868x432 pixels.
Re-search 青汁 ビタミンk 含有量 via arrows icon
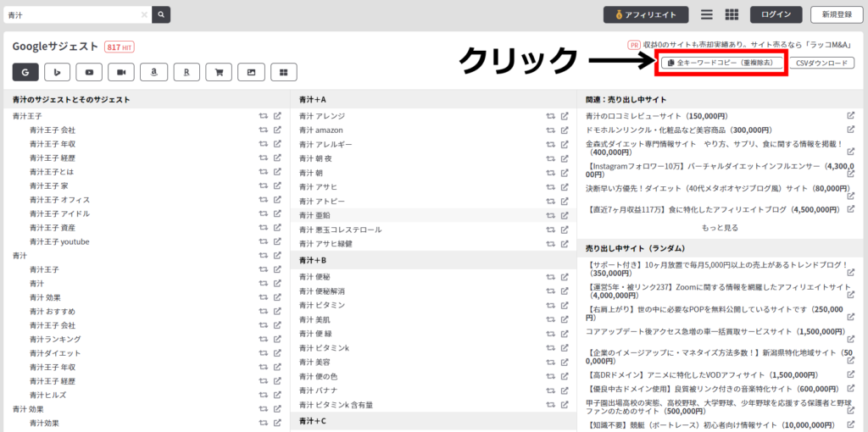550,405
